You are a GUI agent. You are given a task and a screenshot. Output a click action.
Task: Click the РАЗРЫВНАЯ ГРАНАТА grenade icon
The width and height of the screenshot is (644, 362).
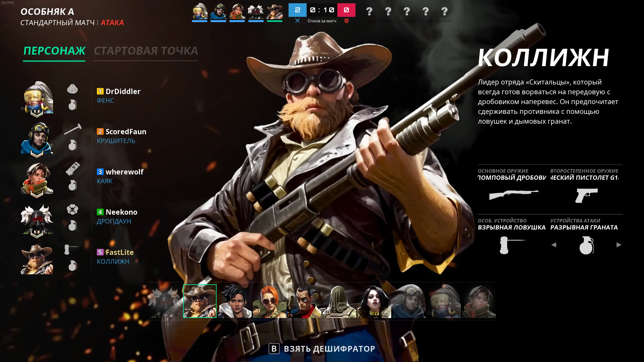(x=586, y=245)
